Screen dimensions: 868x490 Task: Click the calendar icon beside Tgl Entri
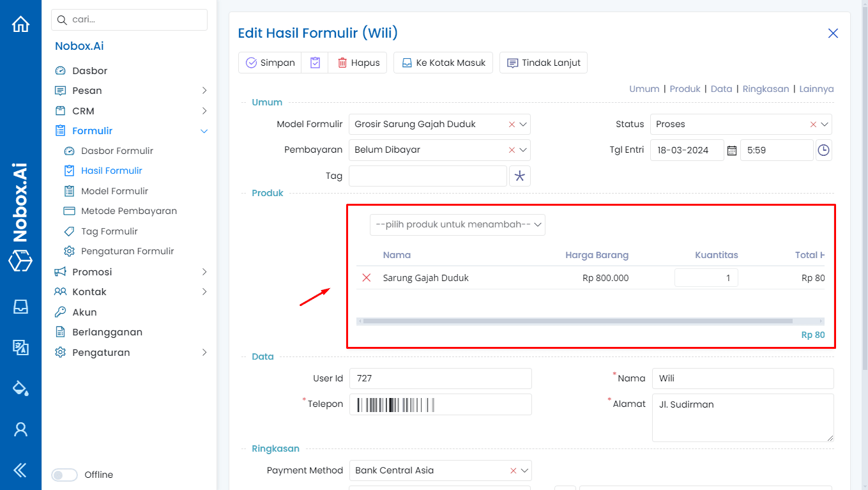pyautogui.click(x=731, y=149)
